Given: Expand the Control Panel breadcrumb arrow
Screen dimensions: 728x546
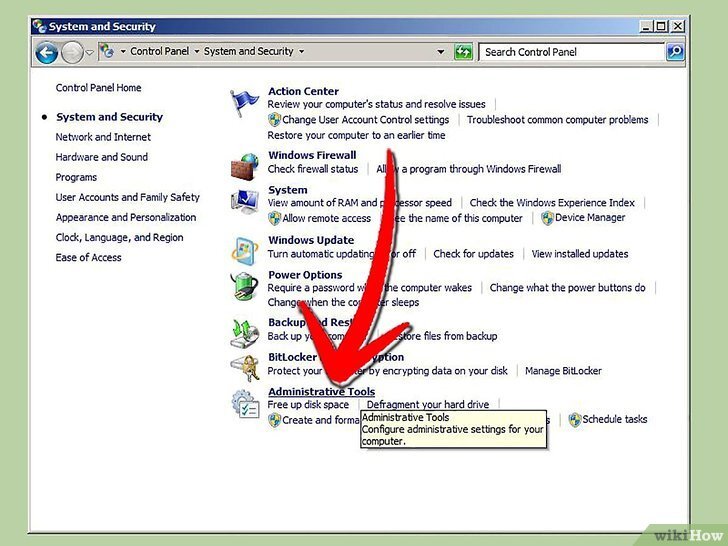Looking at the screenshot, I should (x=198, y=52).
